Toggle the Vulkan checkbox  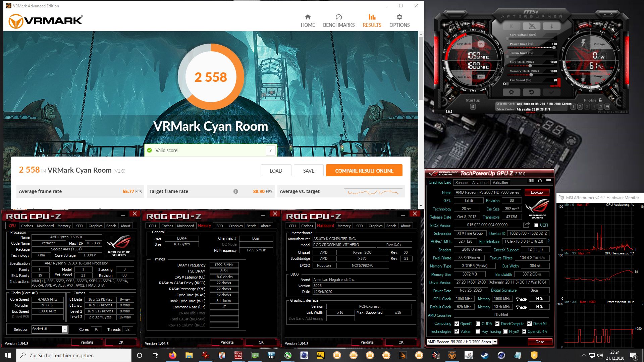tap(457, 331)
